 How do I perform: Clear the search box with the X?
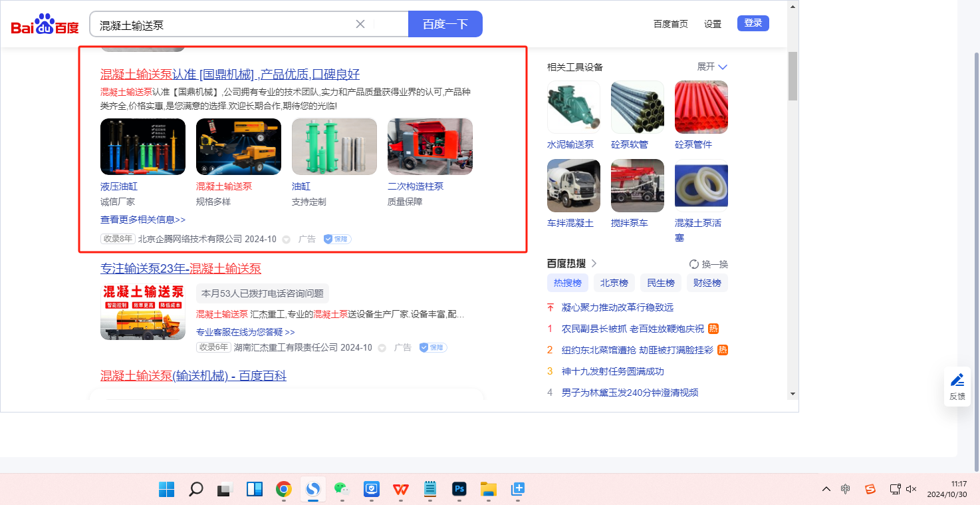tap(360, 24)
